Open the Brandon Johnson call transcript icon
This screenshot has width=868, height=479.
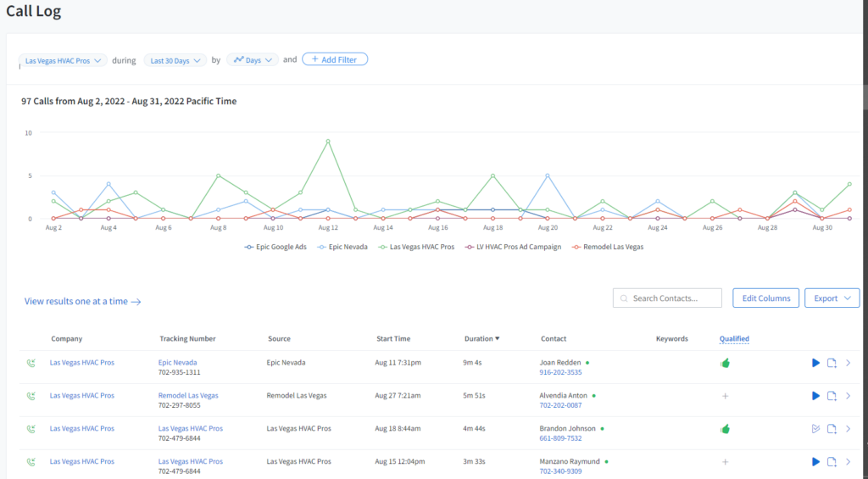[815, 429]
